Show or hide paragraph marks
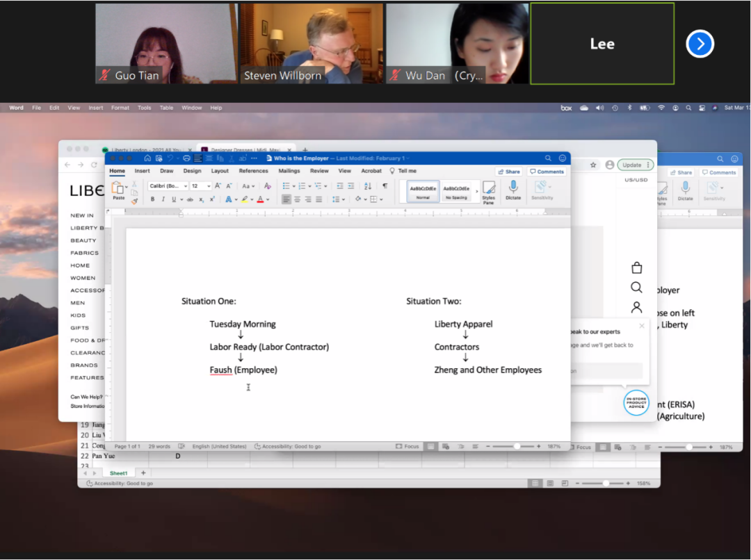Image resolution: width=751 pixels, height=560 pixels. point(385,186)
